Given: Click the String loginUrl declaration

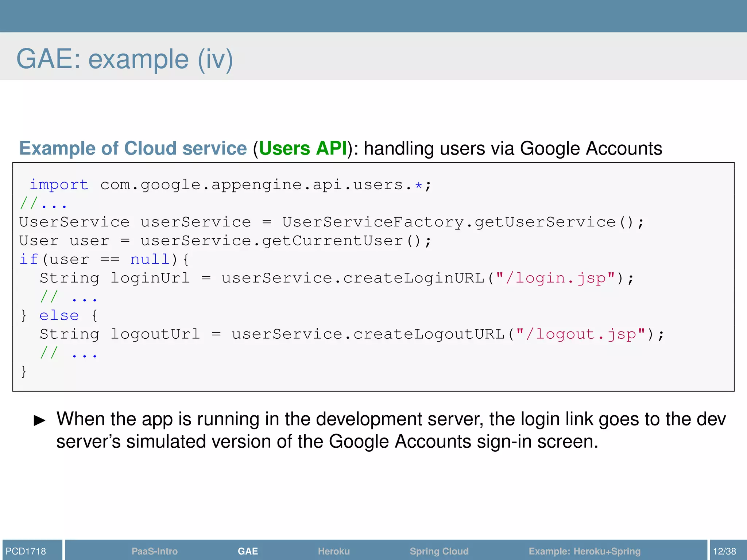Looking at the screenshot, I should click(337, 278).
